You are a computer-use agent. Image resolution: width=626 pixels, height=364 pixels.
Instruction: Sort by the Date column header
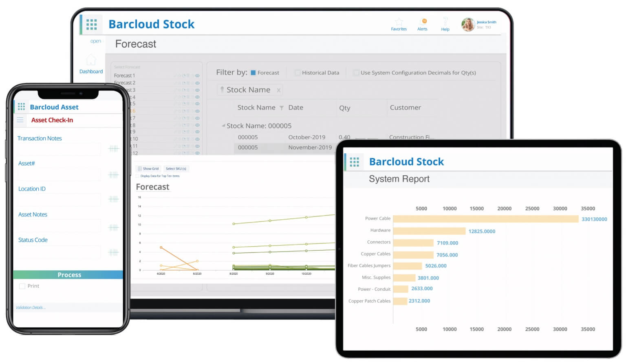(296, 108)
